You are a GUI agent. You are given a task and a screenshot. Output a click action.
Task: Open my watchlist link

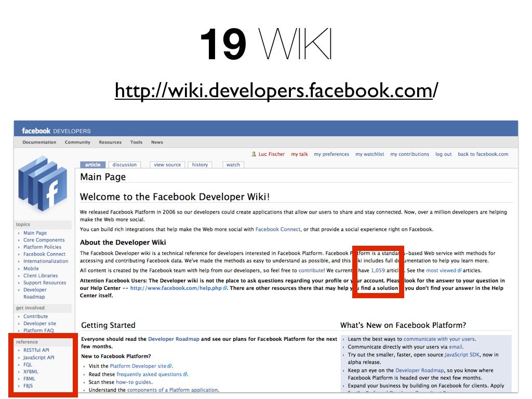[370, 154]
